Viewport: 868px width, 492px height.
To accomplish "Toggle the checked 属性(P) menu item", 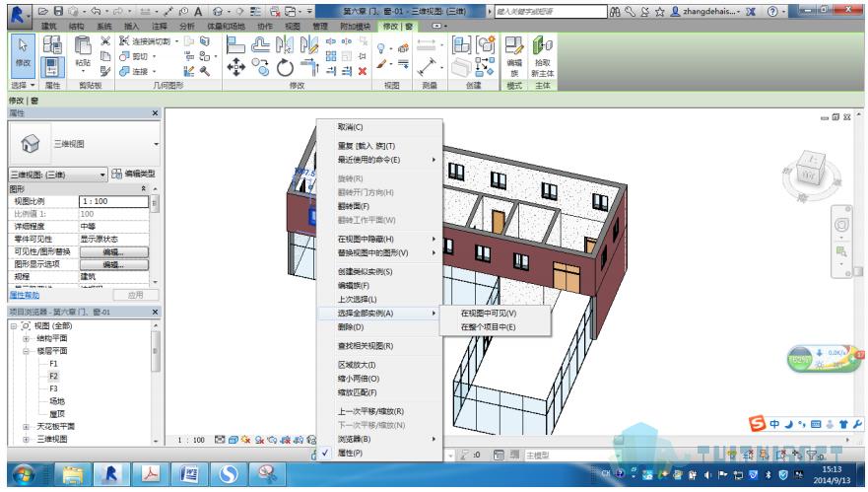I will (x=351, y=453).
